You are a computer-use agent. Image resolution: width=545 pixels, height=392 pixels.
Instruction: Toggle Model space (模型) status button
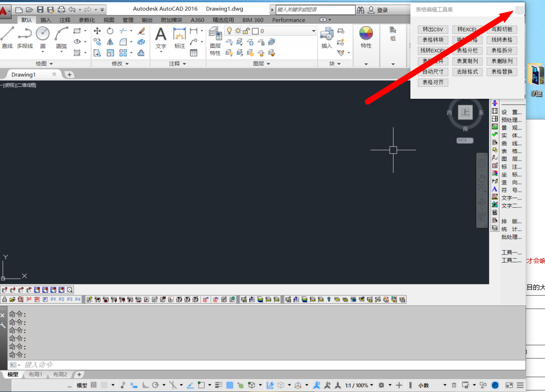(x=82, y=385)
